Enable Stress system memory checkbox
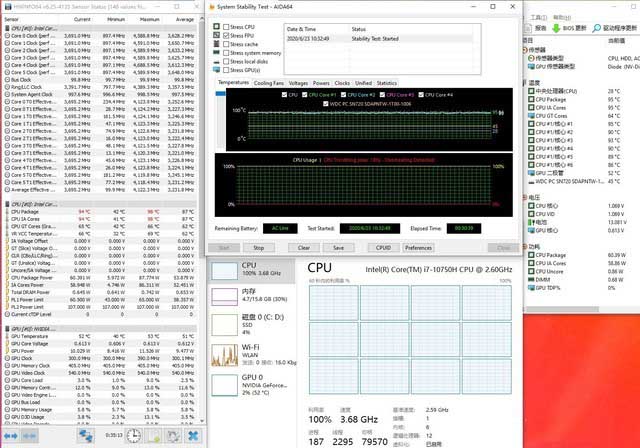Screen dimensions: 640x448 click(x=226, y=53)
